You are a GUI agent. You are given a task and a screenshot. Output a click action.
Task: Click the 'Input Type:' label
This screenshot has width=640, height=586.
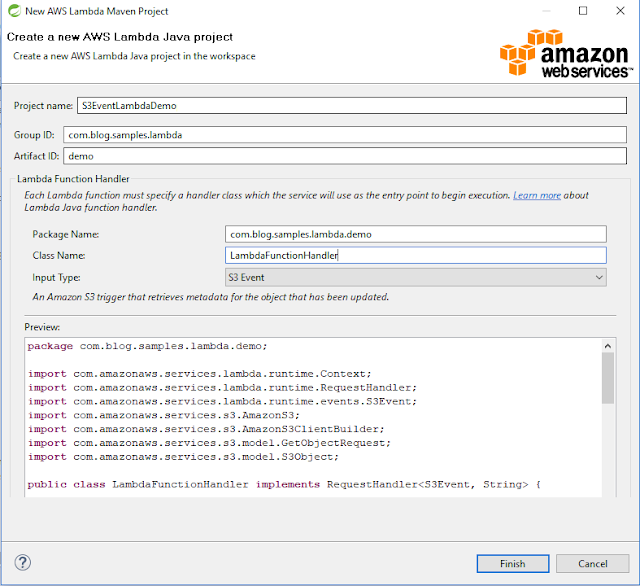point(56,277)
